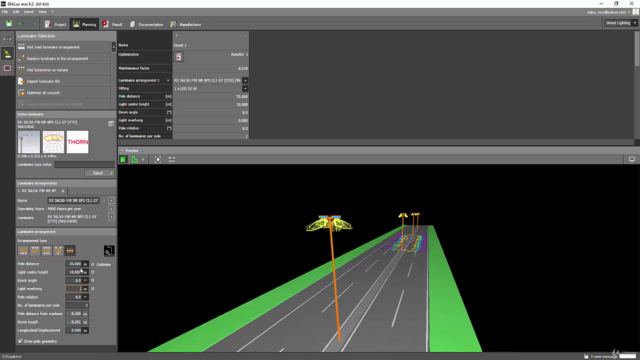The height and width of the screenshot is (360, 640).
Task: Open the Fitting dropdown in table
Action: click(245, 89)
